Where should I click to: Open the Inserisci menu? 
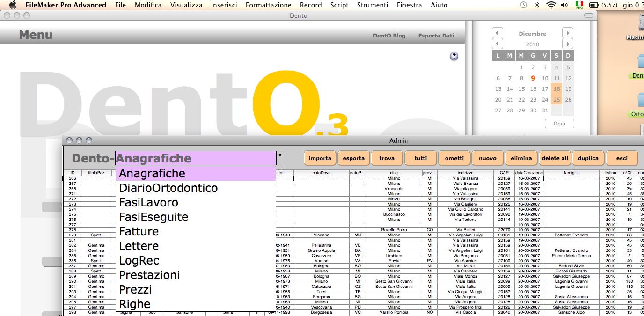224,5
